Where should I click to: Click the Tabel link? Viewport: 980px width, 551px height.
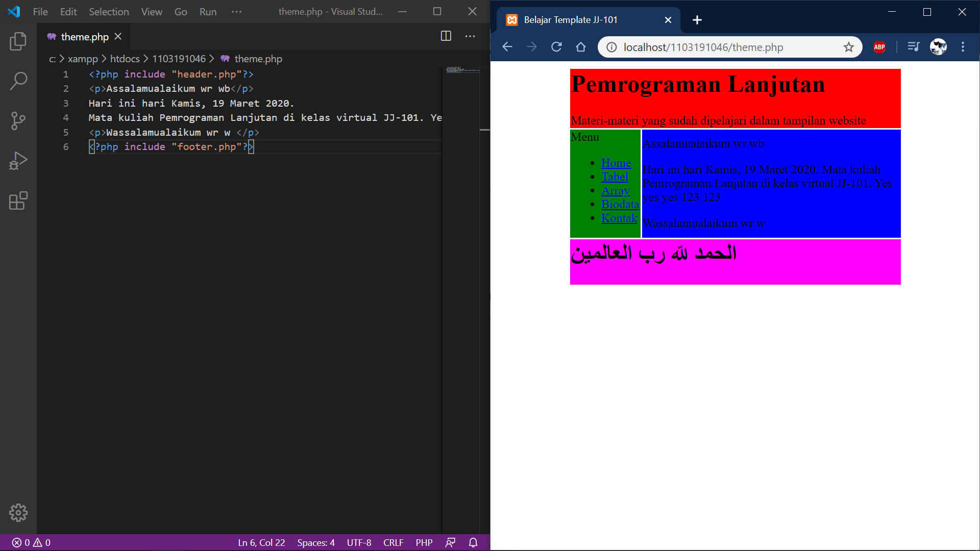click(615, 177)
